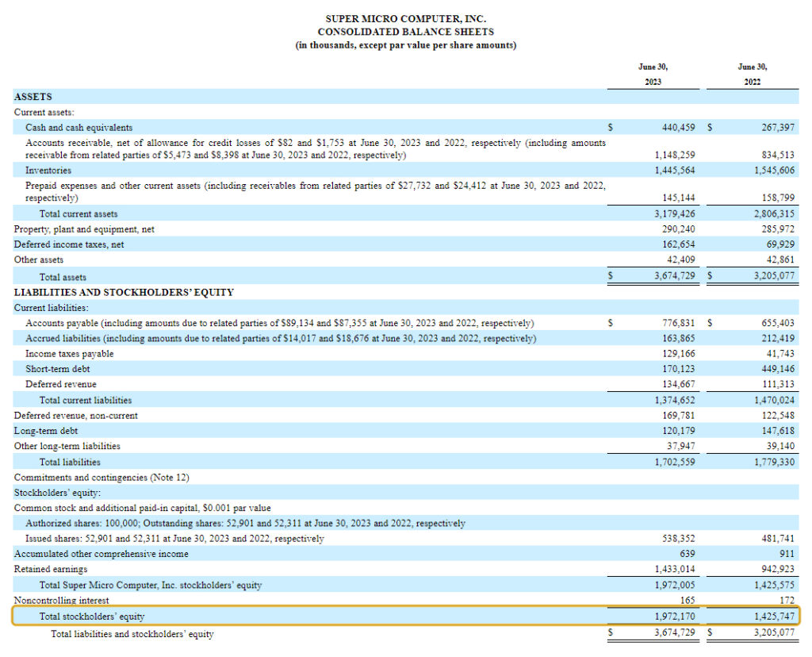Click the 1,433,014 retained earnings value
The image size is (812, 657).
pos(675,570)
